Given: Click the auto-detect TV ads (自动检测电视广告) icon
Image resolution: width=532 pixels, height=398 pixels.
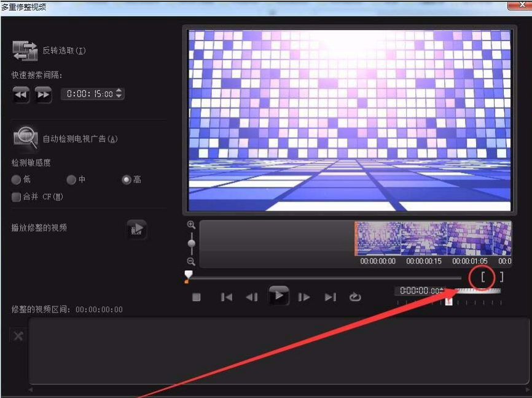Looking at the screenshot, I should 25,138.
